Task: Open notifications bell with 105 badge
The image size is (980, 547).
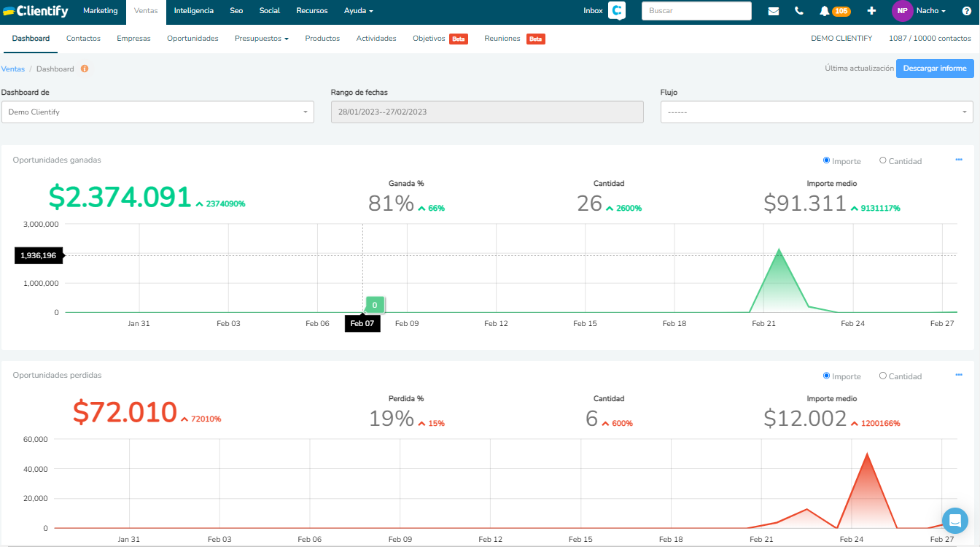Action: pyautogui.click(x=835, y=11)
